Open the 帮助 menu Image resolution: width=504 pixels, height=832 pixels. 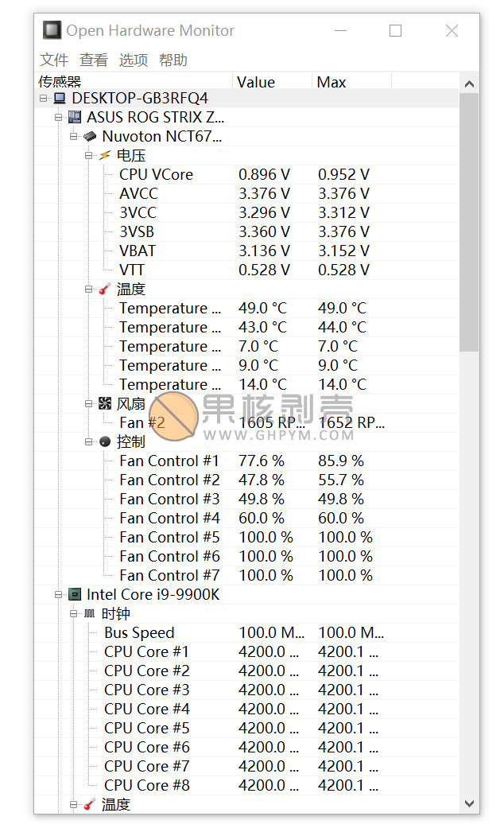[173, 60]
